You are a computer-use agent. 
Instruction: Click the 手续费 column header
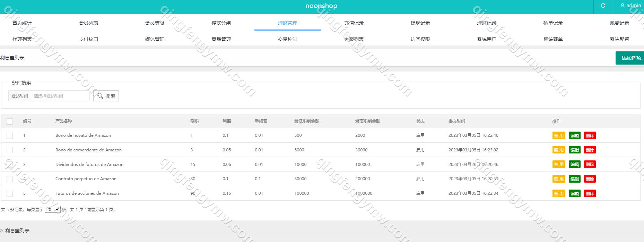click(261, 121)
